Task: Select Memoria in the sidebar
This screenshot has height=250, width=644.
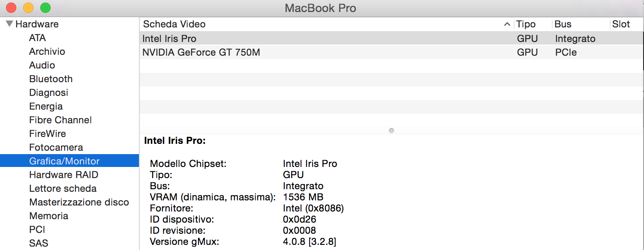Action: pos(48,216)
